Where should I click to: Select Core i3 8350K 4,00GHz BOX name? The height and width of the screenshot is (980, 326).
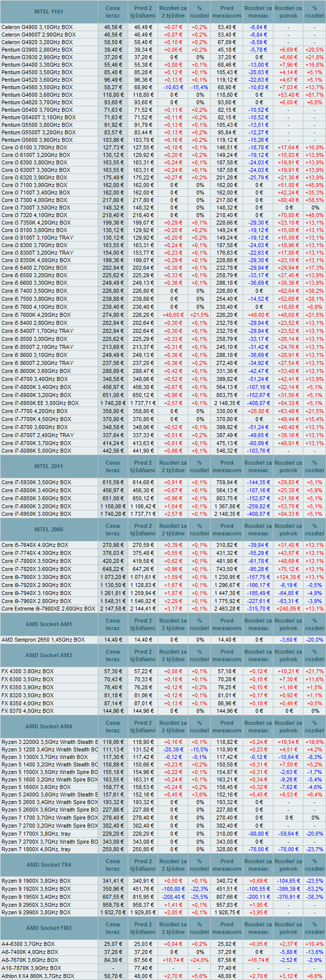36,260
